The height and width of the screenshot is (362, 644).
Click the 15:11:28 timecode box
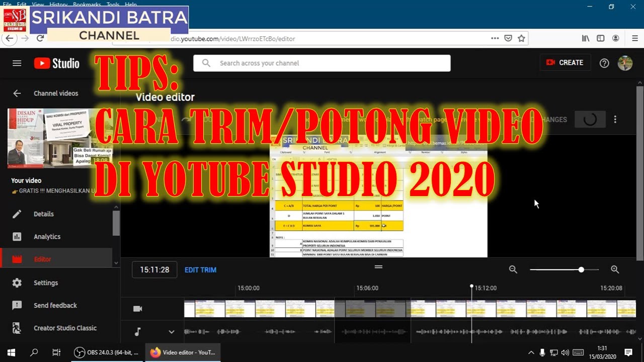click(154, 270)
